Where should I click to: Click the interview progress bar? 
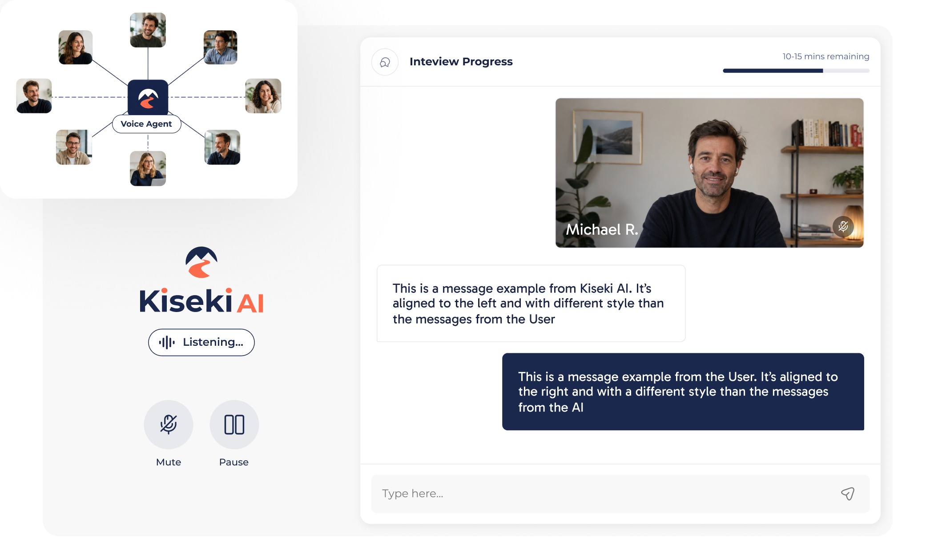[x=796, y=71]
